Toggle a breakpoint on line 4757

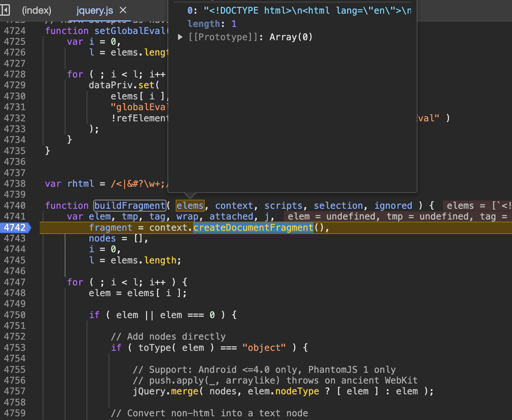[x=14, y=391]
